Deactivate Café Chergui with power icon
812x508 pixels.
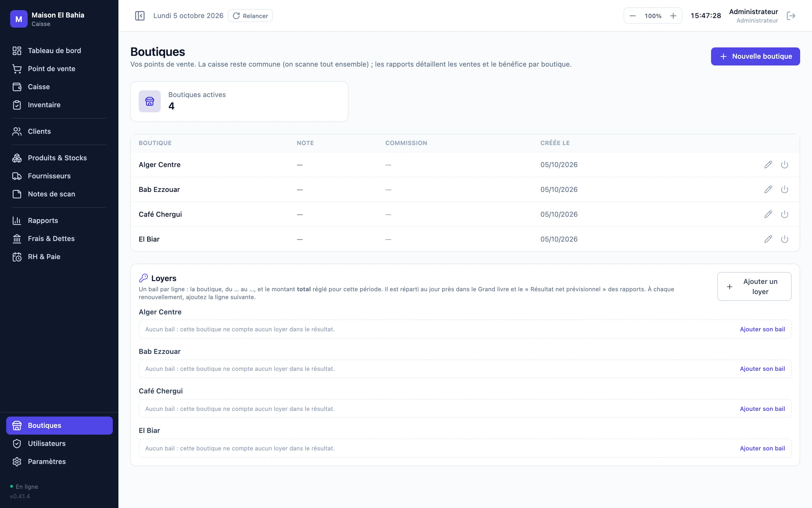click(x=784, y=214)
